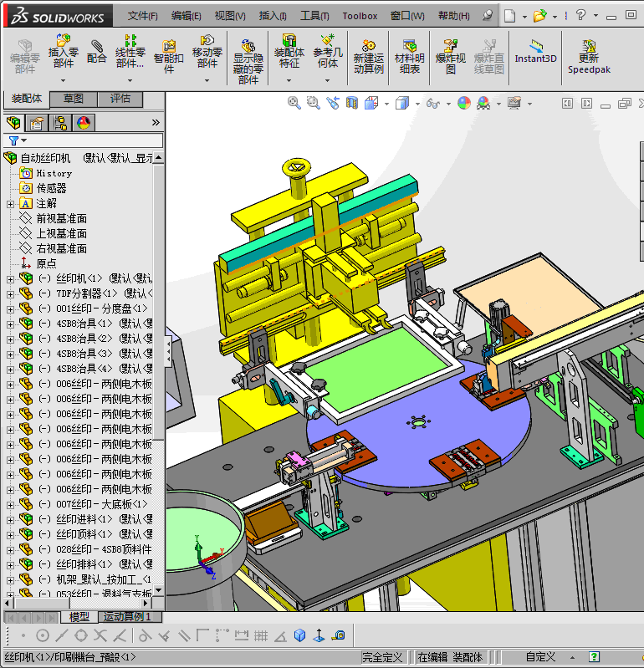Screen dimensions: 644x668
Task: Switch to 模型 (Model) bottom tab
Action: [x=79, y=616]
